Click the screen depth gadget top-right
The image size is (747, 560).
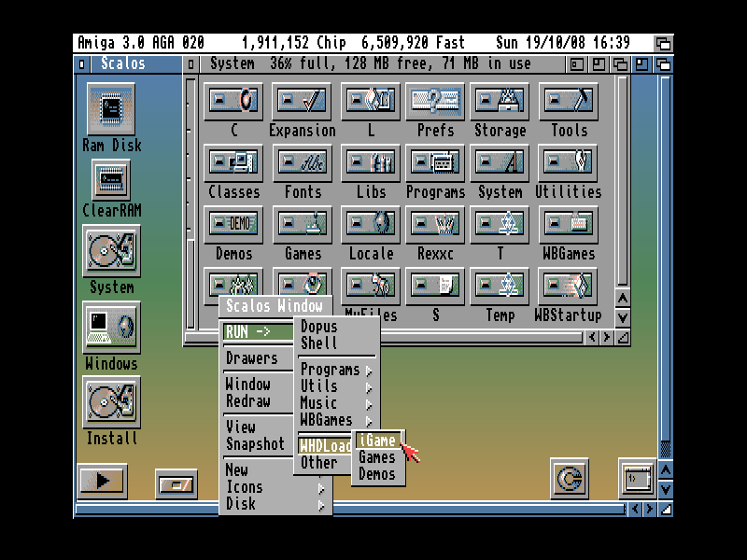pos(664,44)
